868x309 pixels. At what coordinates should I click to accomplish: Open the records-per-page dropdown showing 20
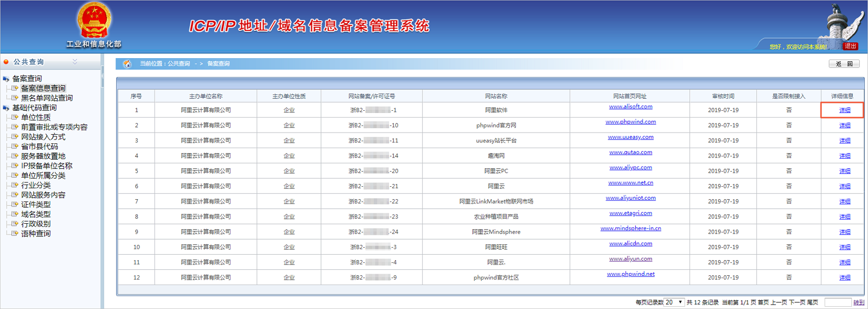coord(674,302)
